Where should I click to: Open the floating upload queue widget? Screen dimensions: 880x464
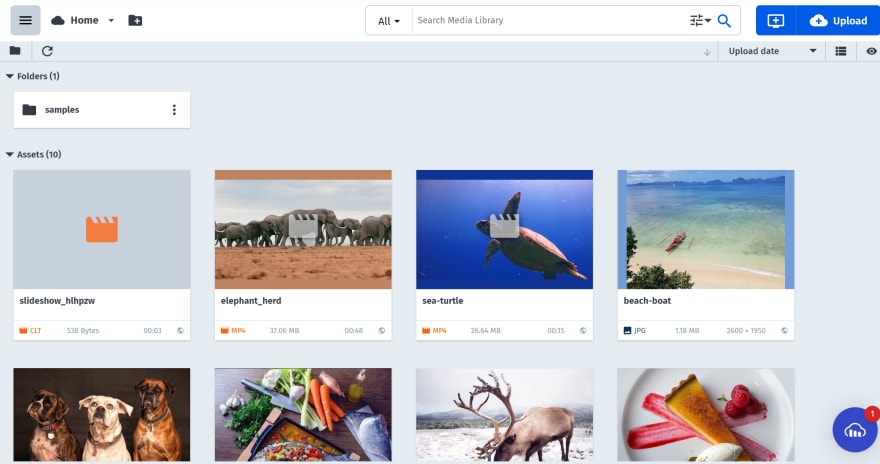855,430
